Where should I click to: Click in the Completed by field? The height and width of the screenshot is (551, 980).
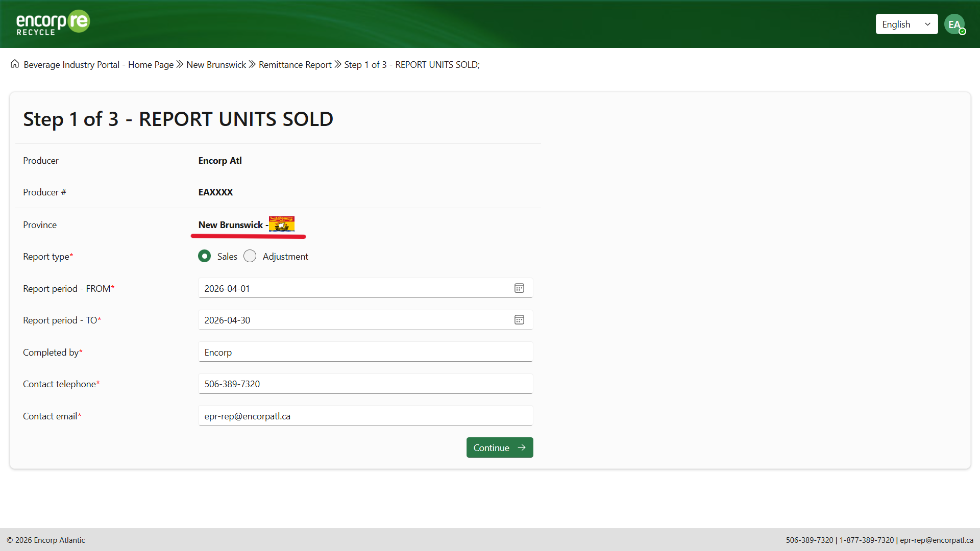click(x=365, y=352)
